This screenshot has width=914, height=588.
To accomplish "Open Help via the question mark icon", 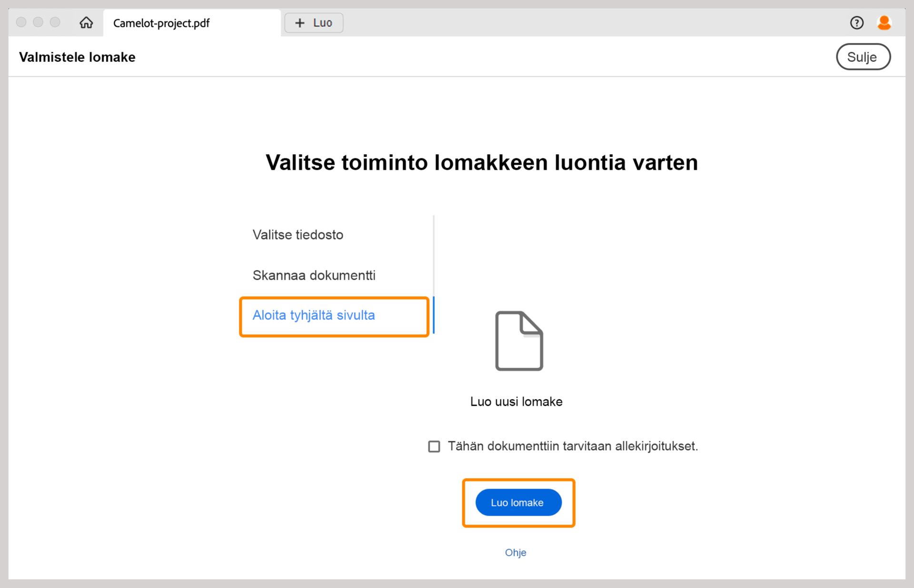I will 856,22.
